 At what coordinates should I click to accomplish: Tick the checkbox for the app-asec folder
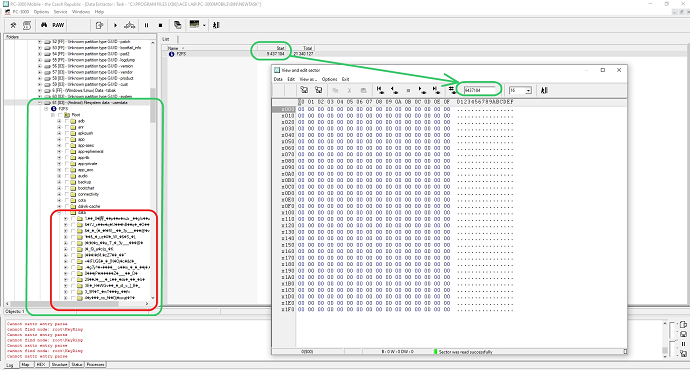point(67,145)
